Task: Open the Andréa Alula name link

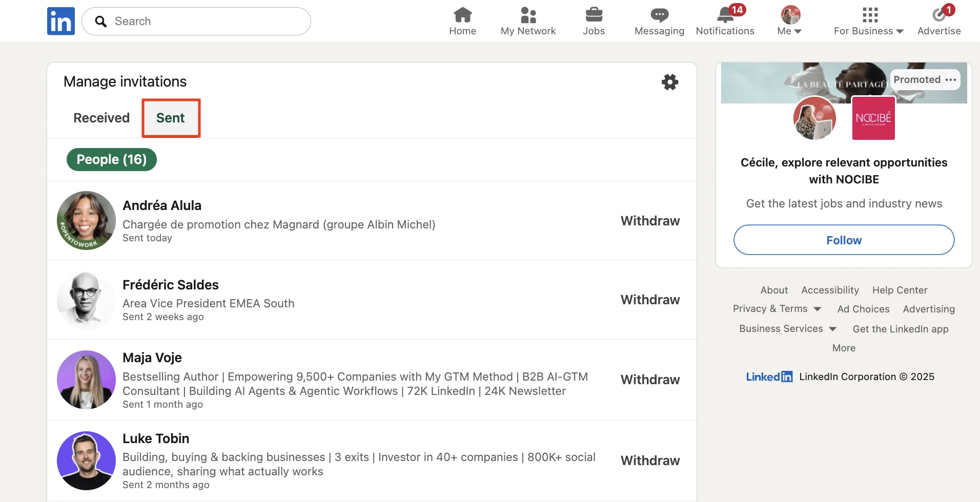Action: point(162,205)
